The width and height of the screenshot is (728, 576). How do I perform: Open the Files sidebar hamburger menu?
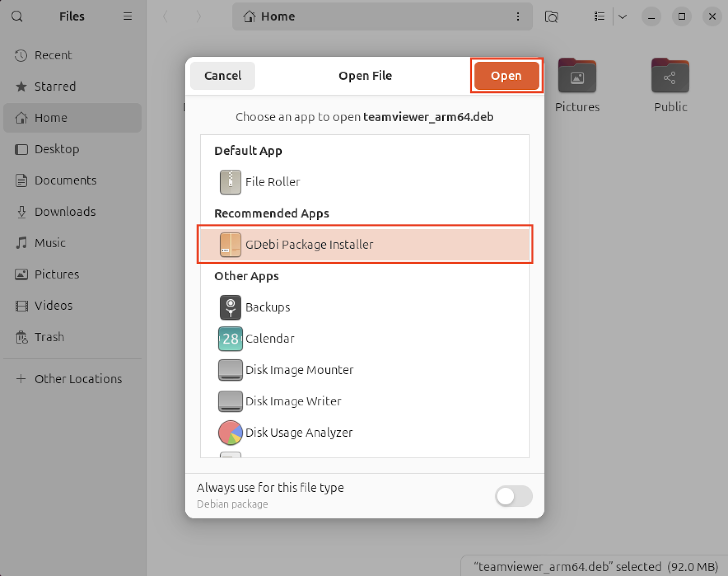coord(127,16)
